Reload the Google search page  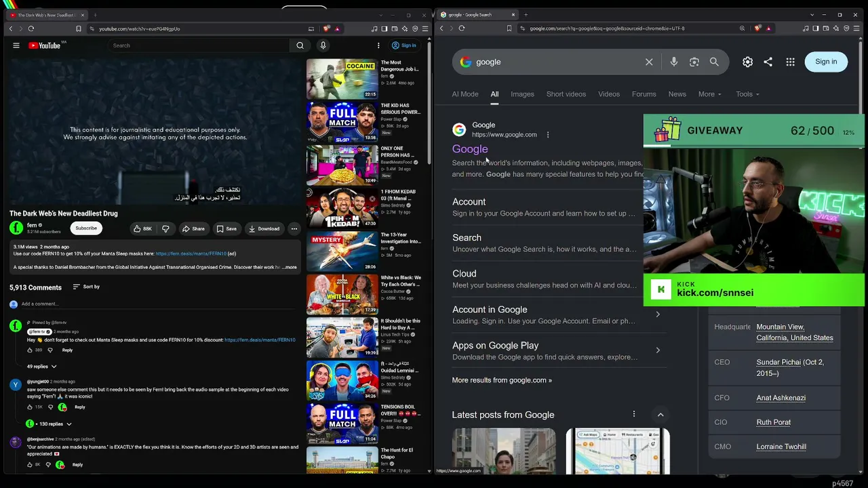click(462, 28)
